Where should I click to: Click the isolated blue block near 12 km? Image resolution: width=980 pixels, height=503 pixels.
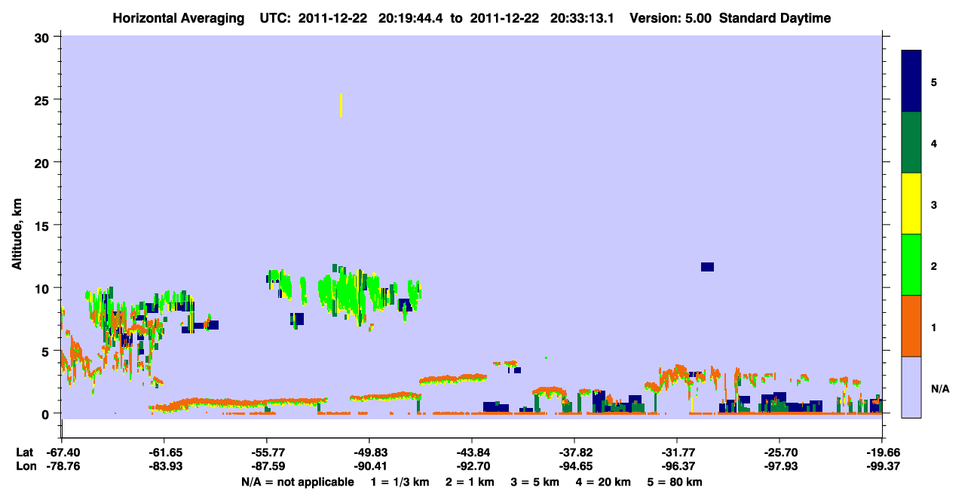coord(707,267)
